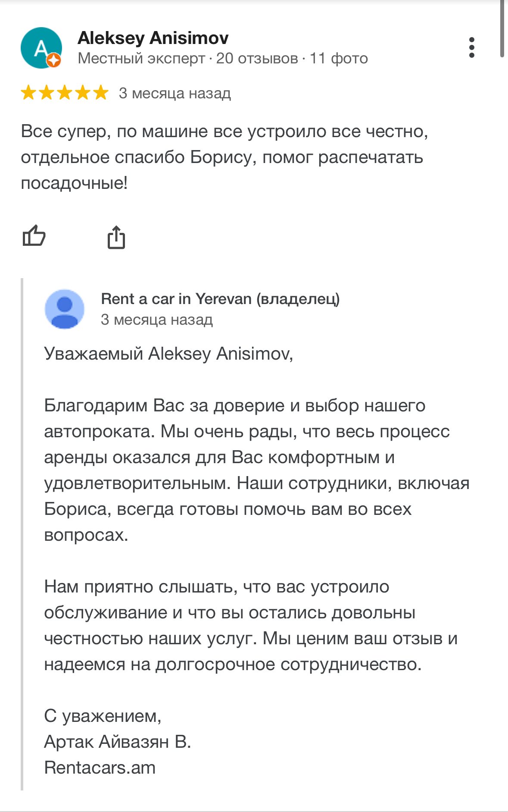The height and width of the screenshot is (812, 508).
Task: Open the three-dot menu on Aleksey's review
Action: coord(472,47)
